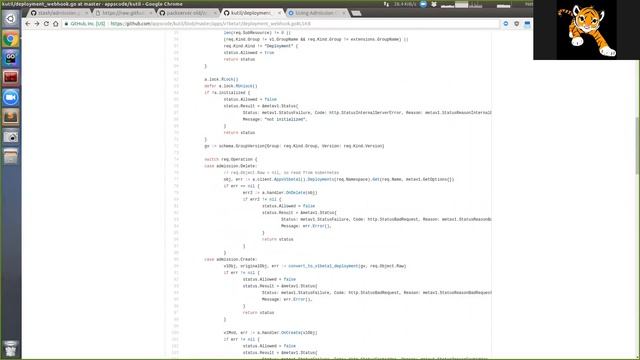The width and height of the screenshot is (640, 360).
Task: Click the 'if err == nil {' code line
Action: tap(241, 186)
